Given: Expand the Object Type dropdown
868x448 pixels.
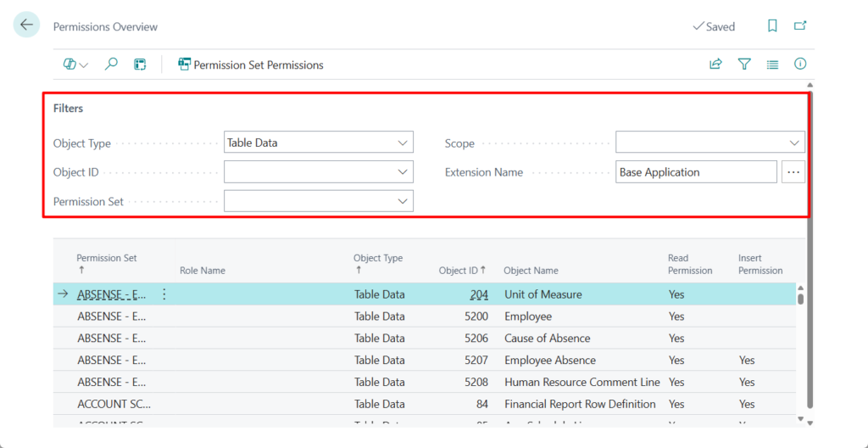Looking at the screenshot, I should click(x=403, y=143).
